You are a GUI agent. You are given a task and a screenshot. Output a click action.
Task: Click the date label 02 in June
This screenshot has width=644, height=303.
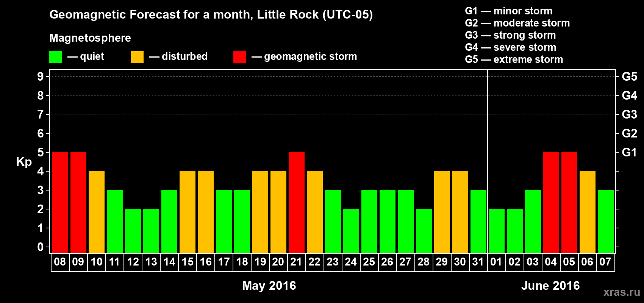click(514, 262)
